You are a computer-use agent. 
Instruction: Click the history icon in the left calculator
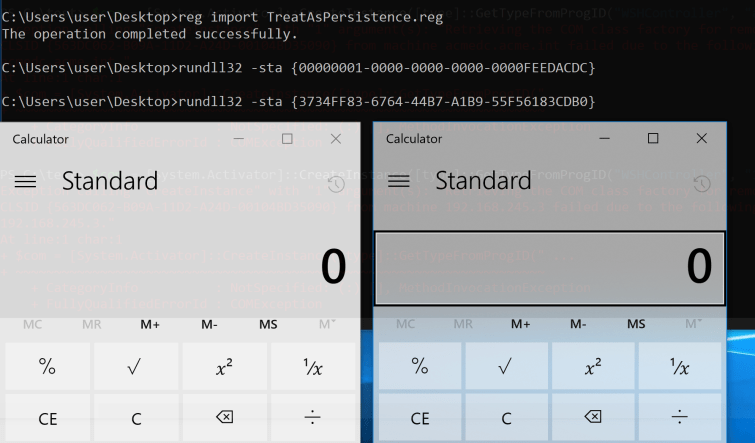336,184
